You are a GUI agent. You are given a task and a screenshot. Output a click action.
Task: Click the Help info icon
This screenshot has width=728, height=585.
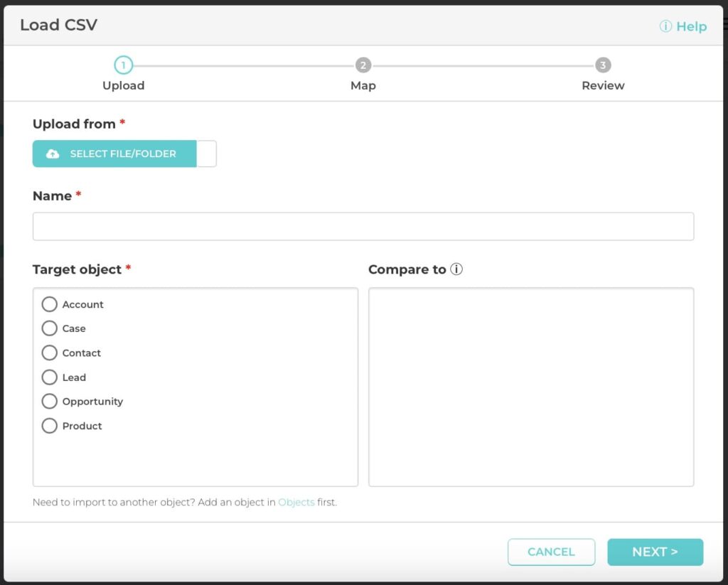coord(665,26)
